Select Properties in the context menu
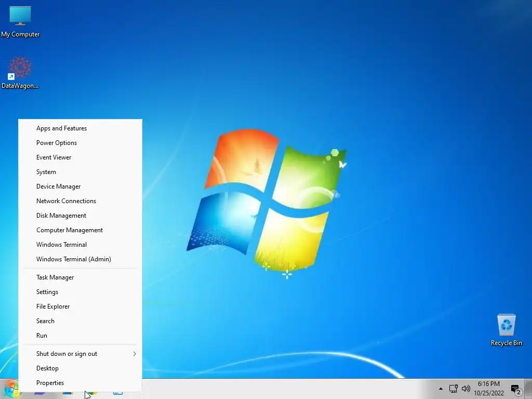Viewport: 532px width, 399px height. (x=80, y=383)
